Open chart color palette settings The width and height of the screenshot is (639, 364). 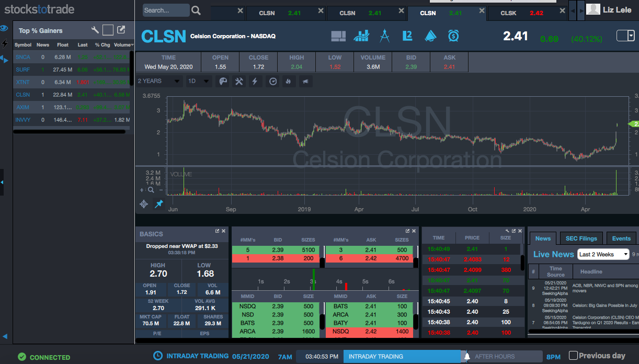point(223,81)
